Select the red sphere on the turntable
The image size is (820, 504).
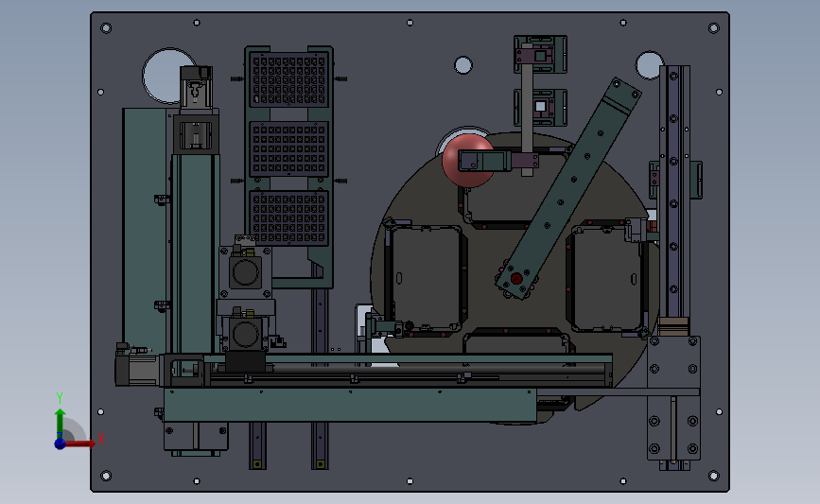click(x=467, y=161)
